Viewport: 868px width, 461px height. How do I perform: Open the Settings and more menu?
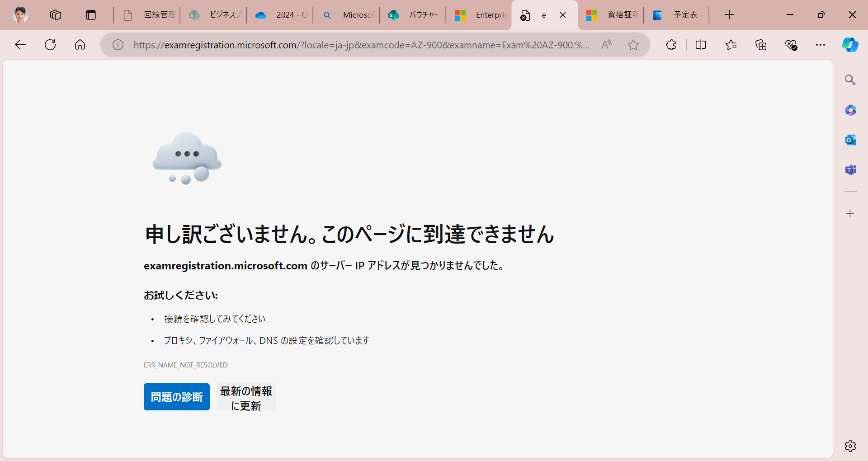821,45
